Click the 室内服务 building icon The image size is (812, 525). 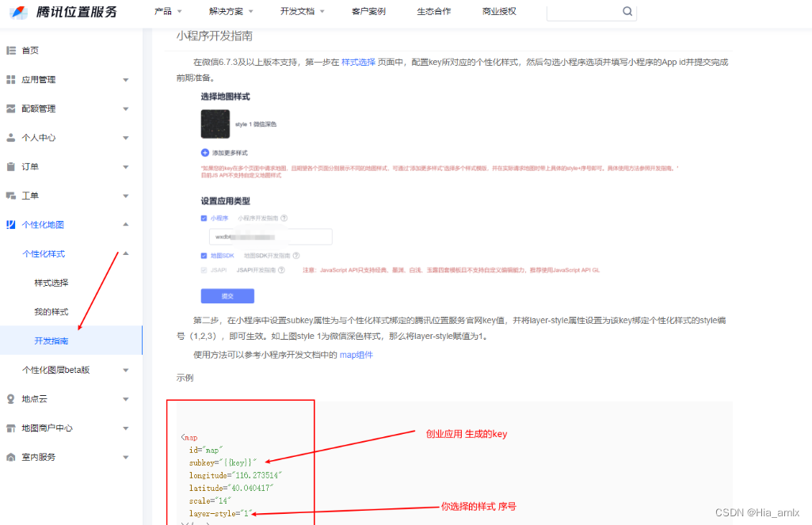pyautogui.click(x=11, y=457)
